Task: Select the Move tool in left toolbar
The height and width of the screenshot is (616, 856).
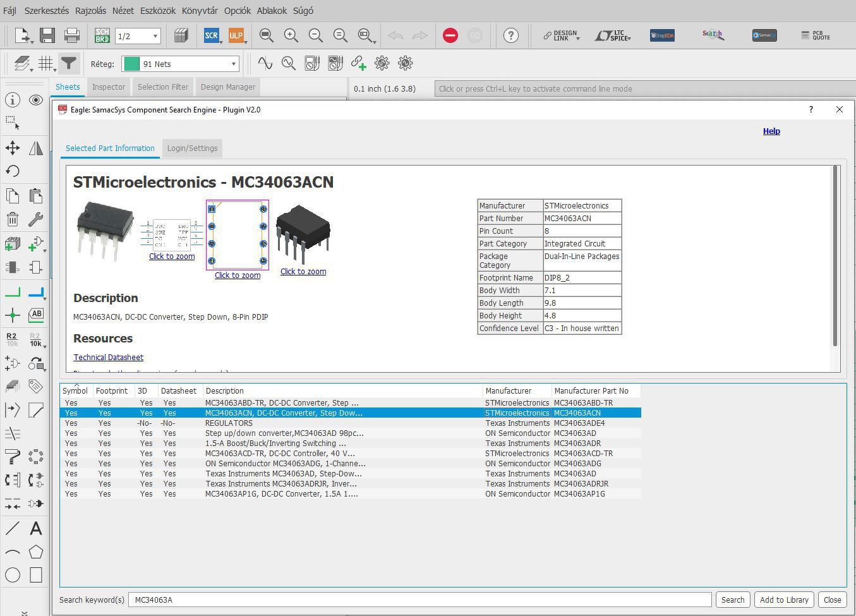Action: tap(12, 148)
